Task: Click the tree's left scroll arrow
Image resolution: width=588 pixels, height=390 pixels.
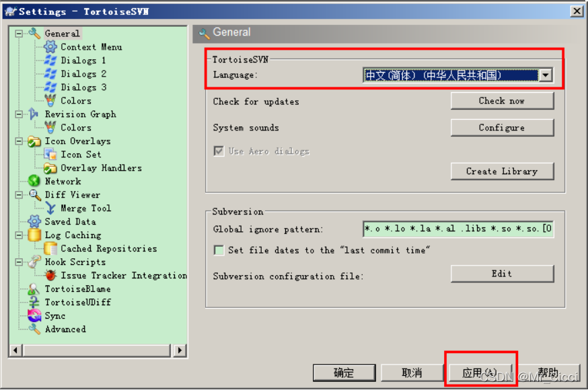Action: click(15, 350)
